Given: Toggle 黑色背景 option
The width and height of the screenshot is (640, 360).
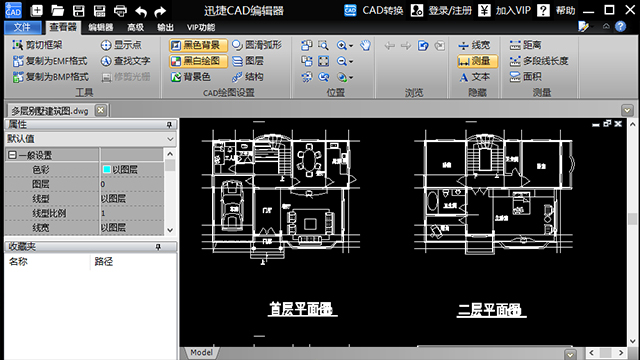Looking at the screenshot, I should [x=198, y=45].
